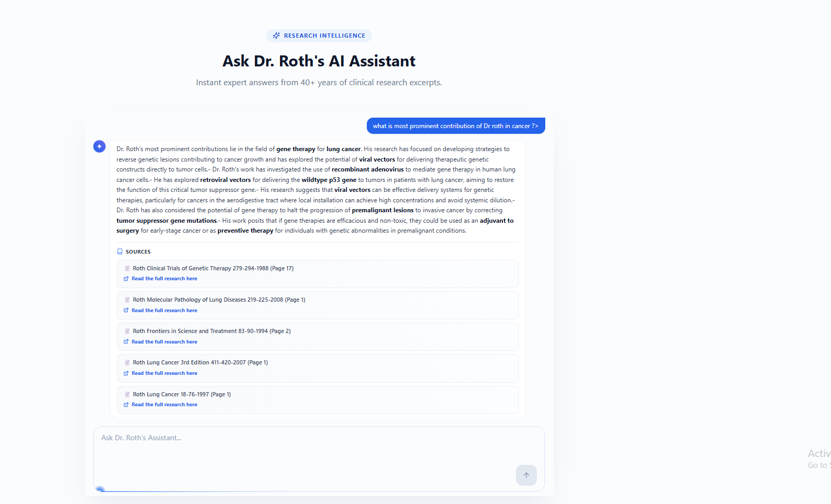Click document icon for Roth Molecular Pathology source
Image resolution: width=831 pixels, height=504 pixels.
[127, 300]
